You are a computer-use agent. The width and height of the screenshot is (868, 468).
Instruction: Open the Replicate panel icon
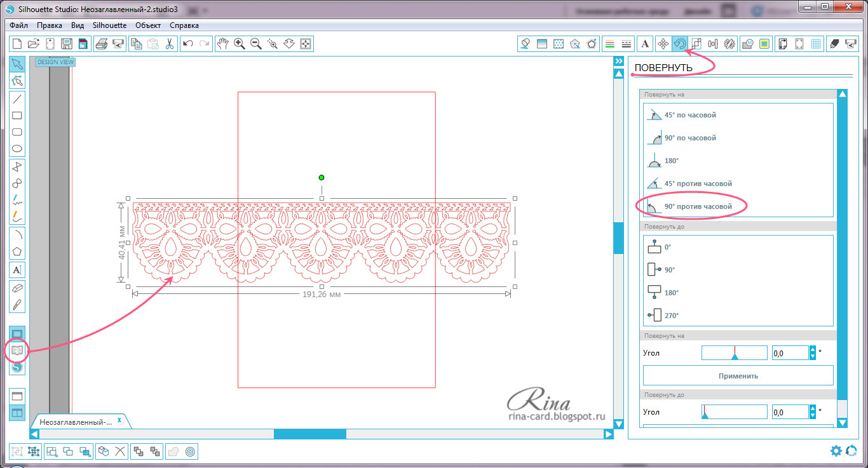(729, 44)
